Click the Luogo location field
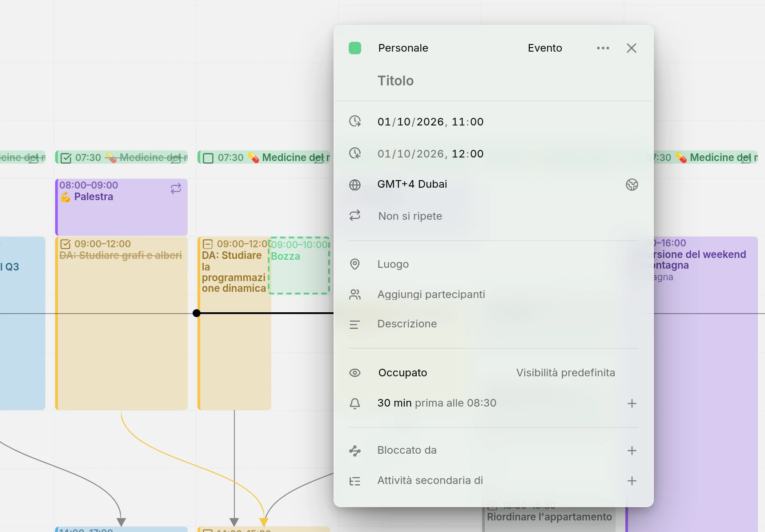 coord(393,264)
